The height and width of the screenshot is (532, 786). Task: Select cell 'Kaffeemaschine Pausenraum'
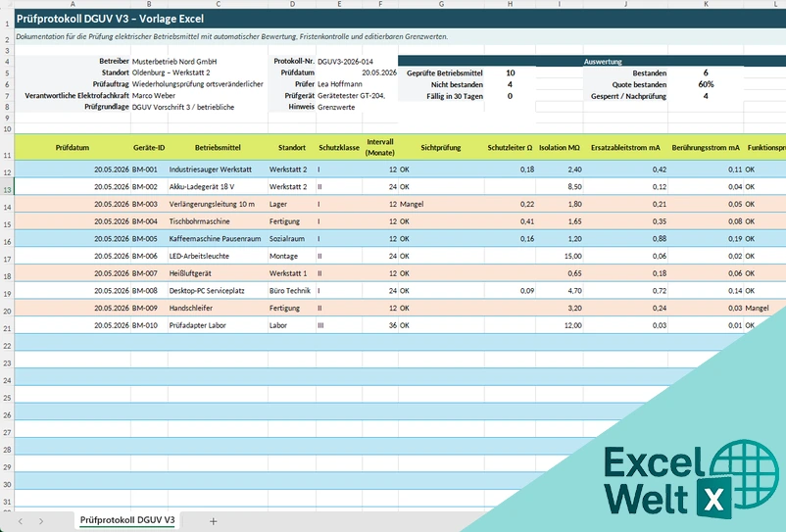point(218,238)
